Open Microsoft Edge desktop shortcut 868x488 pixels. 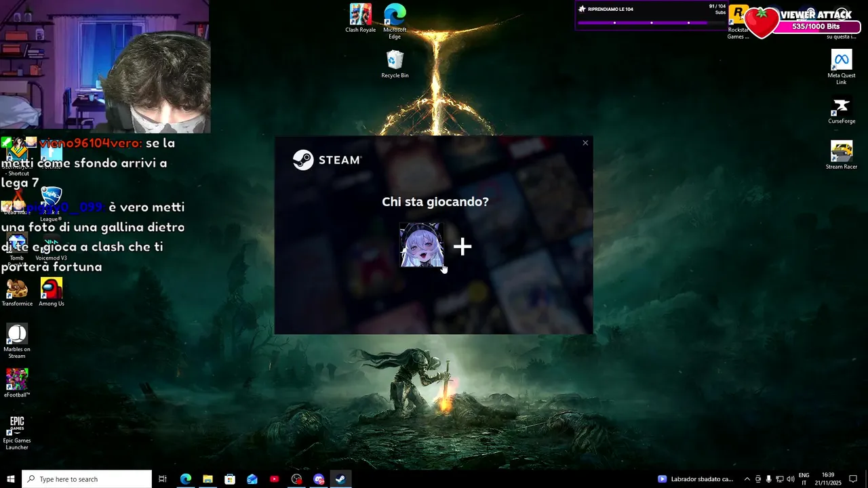pyautogui.click(x=395, y=21)
